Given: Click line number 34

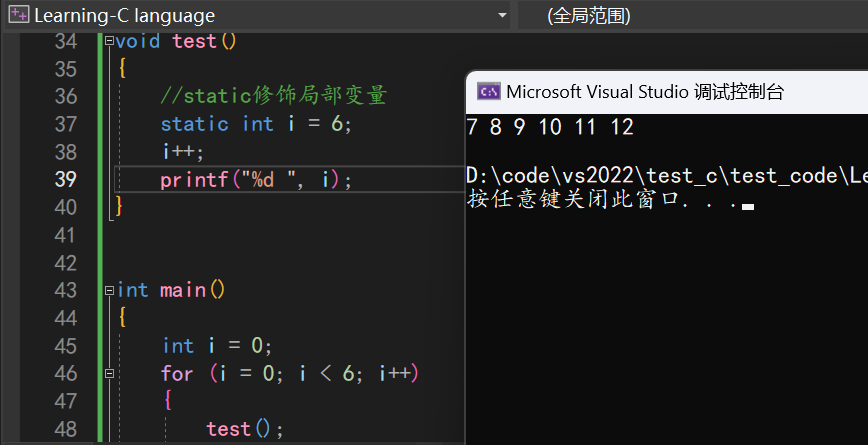Looking at the screenshot, I should [66, 41].
